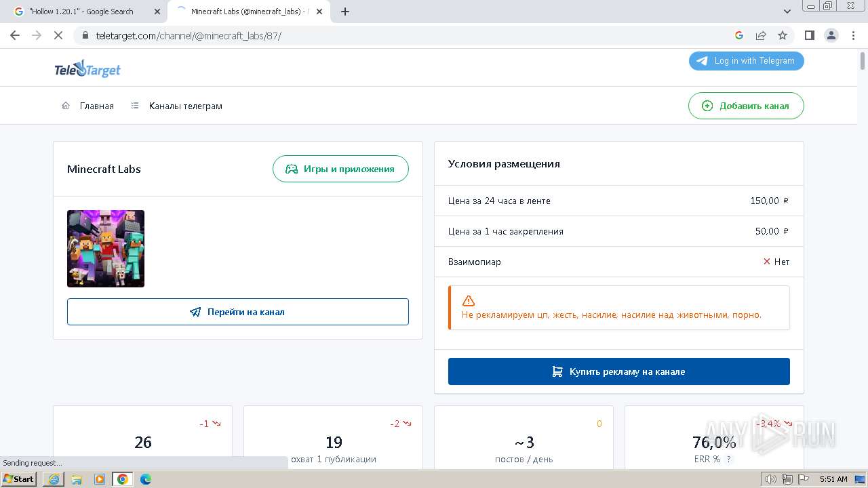This screenshot has height=488, width=868.
Task: Open the browser side panel icon
Action: click(810, 35)
